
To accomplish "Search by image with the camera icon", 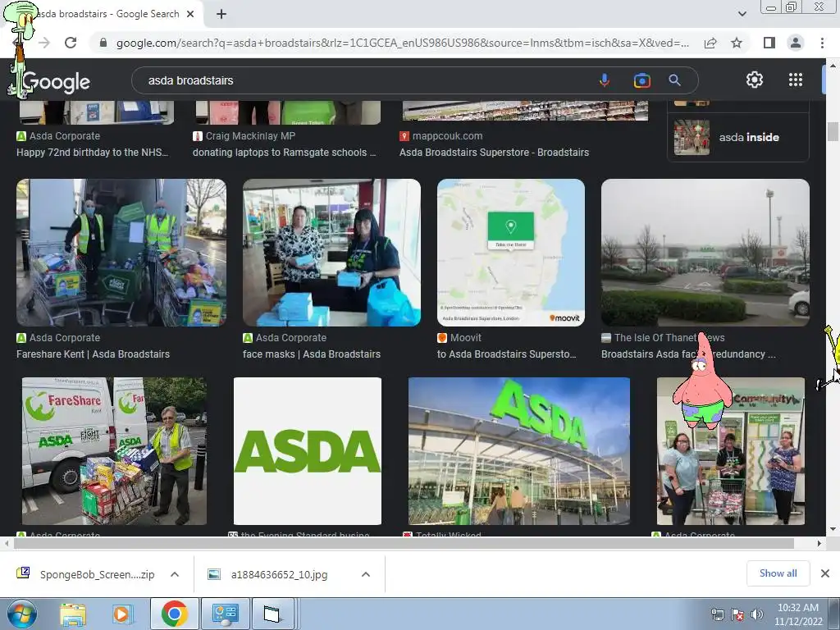I will coord(641,80).
